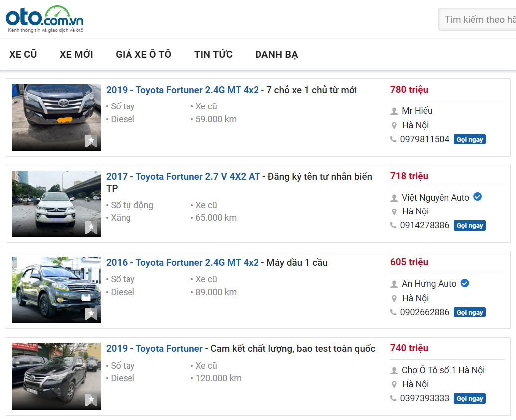Click Số tự động transmission label
Viewport: 516px width, 420px height.
(x=132, y=205)
